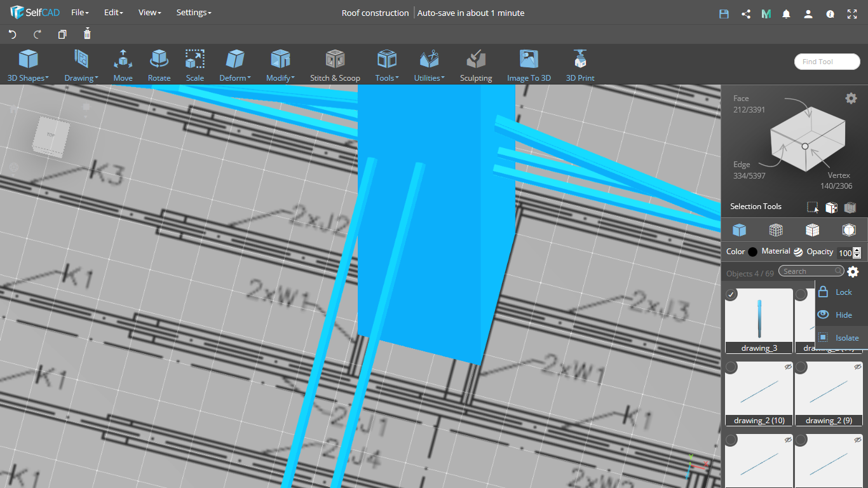The height and width of the screenshot is (488, 868).
Task: Click Edge selection mode label
Action: pyautogui.click(x=742, y=165)
